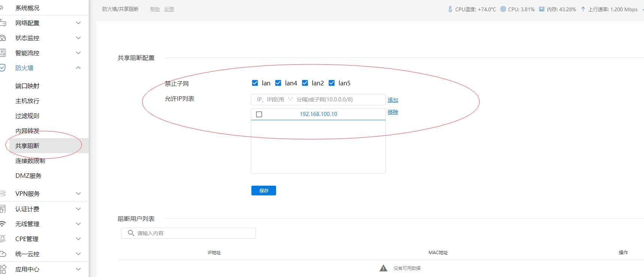Uncheck the lan subnet checkbox
The width and height of the screenshot is (644, 277).
point(255,83)
